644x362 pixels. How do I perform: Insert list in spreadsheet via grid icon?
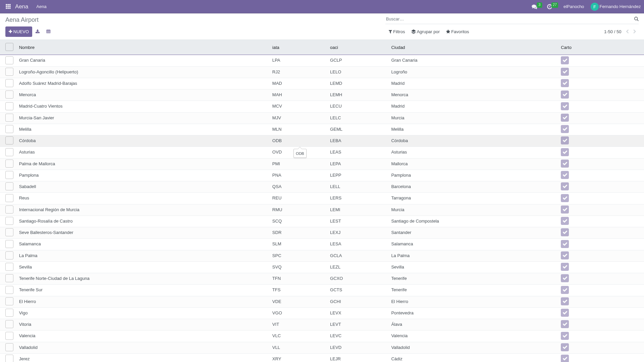pos(48,31)
